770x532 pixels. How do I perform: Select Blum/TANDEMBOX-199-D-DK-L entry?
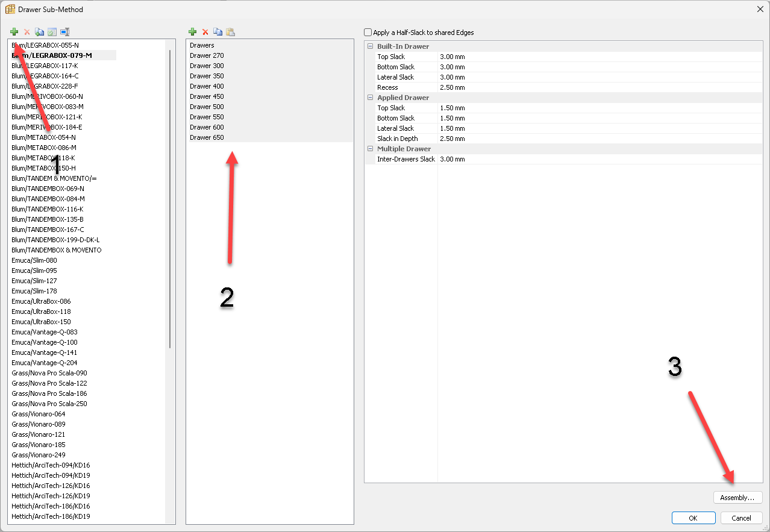(x=55, y=240)
